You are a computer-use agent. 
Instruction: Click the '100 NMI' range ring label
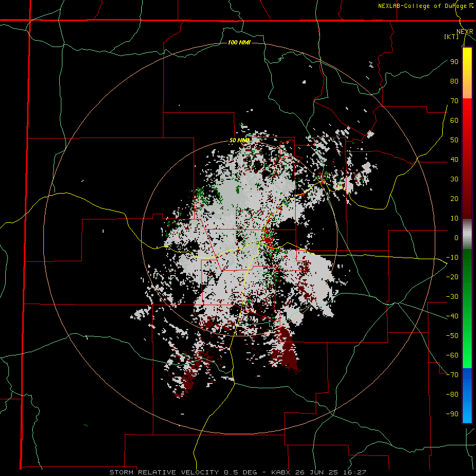[239, 42]
